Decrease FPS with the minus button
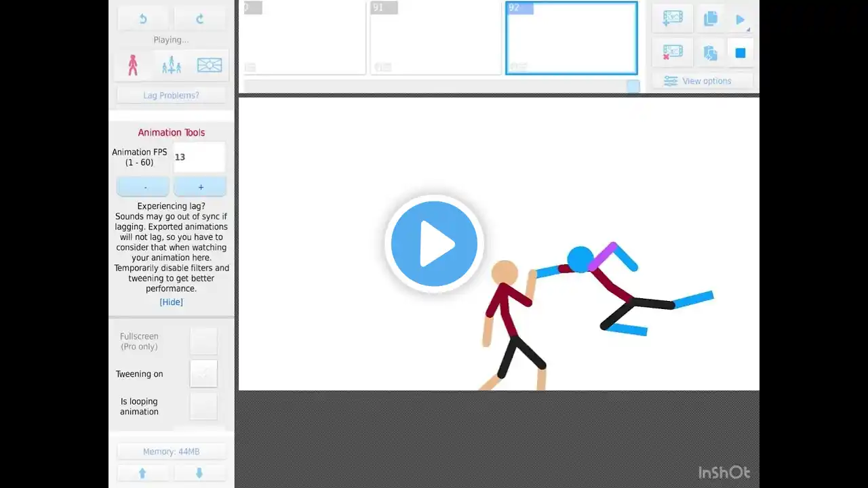Image resolution: width=868 pixels, height=488 pixels. pos(143,187)
